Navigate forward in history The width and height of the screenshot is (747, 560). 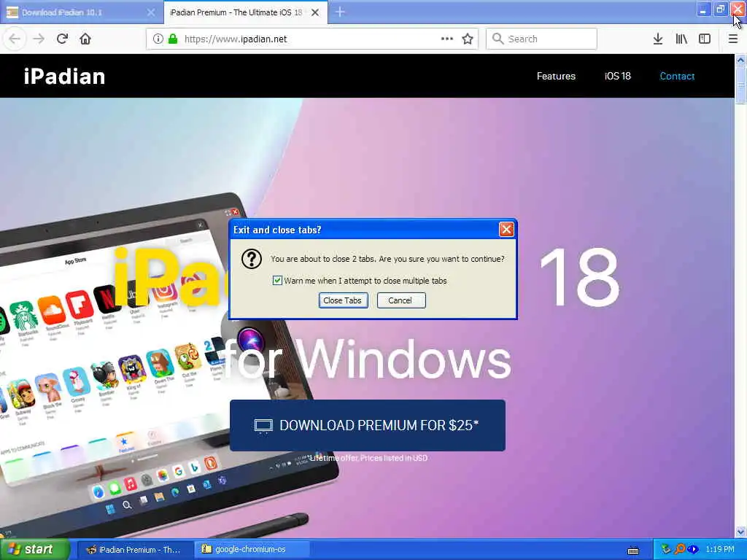(39, 39)
